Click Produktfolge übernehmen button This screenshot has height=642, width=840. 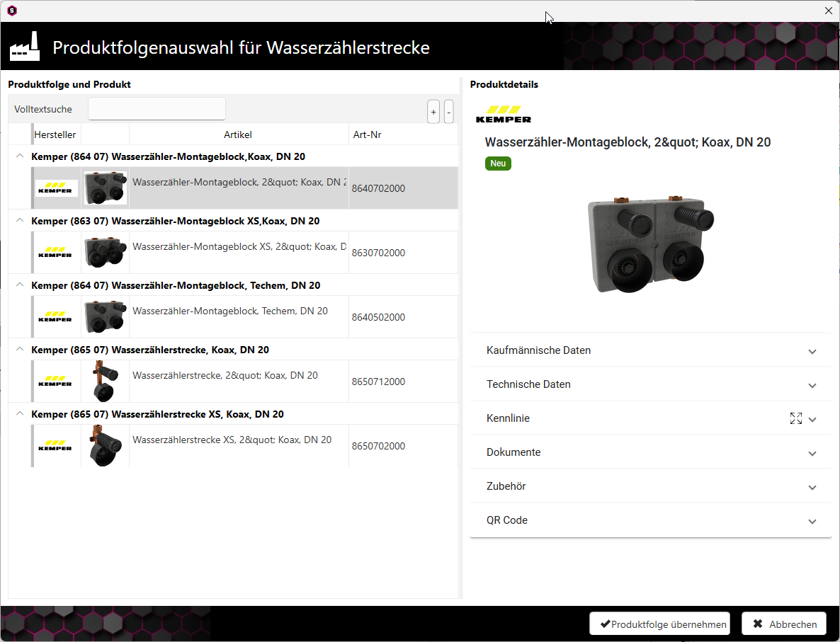[x=659, y=624]
